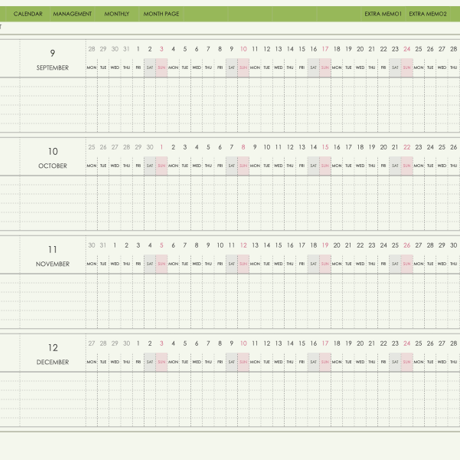
Task: Select Sunday 8 in the October row
Action: (x=243, y=147)
